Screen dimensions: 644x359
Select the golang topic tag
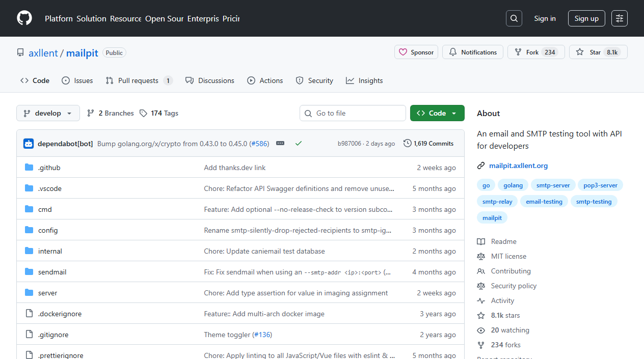pyautogui.click(x=513, y=185)
